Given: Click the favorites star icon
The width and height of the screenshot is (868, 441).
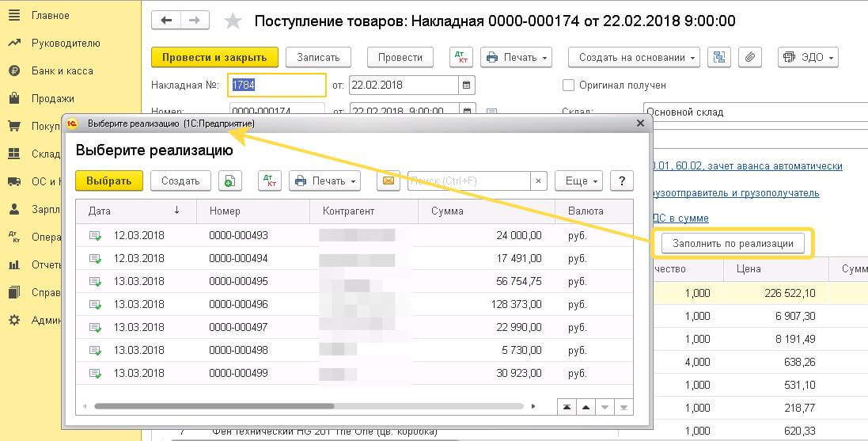Looking at the screenshot, I should tap(233, 21).
